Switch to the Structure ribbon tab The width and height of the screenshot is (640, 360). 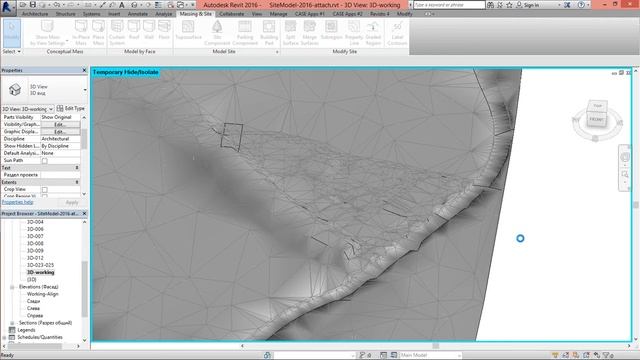[x=65, y=14]
